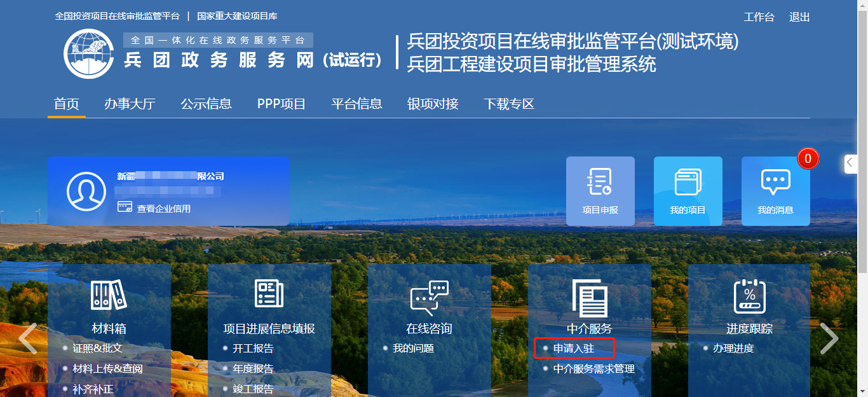Click the 中介服务 newspaper icon
868x397 pixels.
point(589,297)
